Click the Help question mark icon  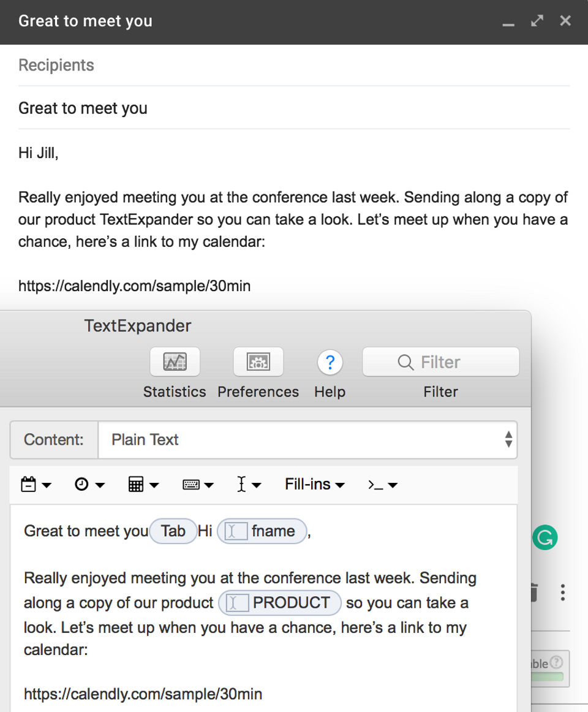[x=330, y=363]
